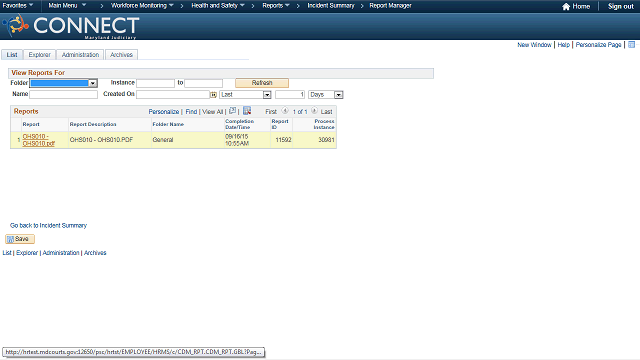640x360 pixels.
Task: Switch to the Archives tab
Action: point(121,55)
